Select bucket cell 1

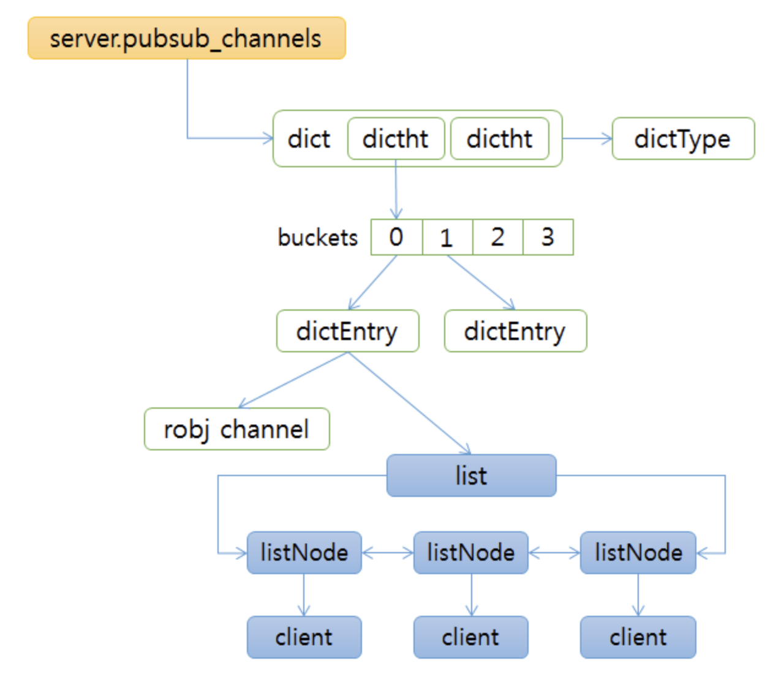[x=448, y=237]
